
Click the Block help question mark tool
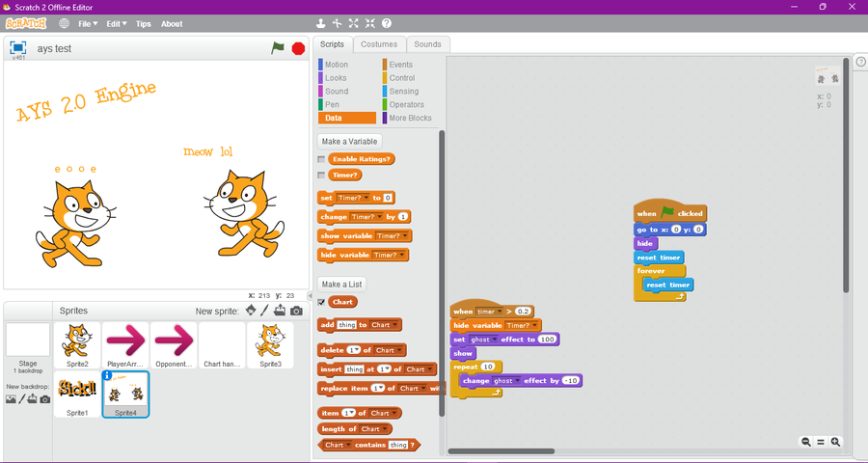[x=387, y=23]
